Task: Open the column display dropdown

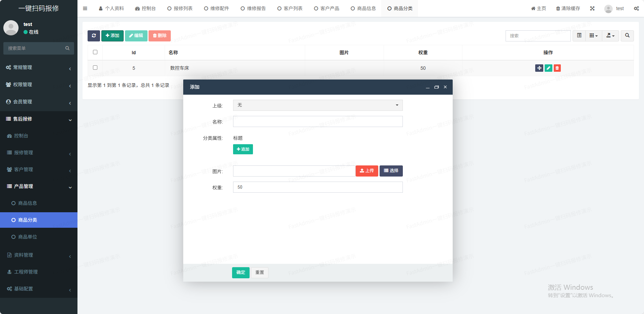Action: pos(593,36)
